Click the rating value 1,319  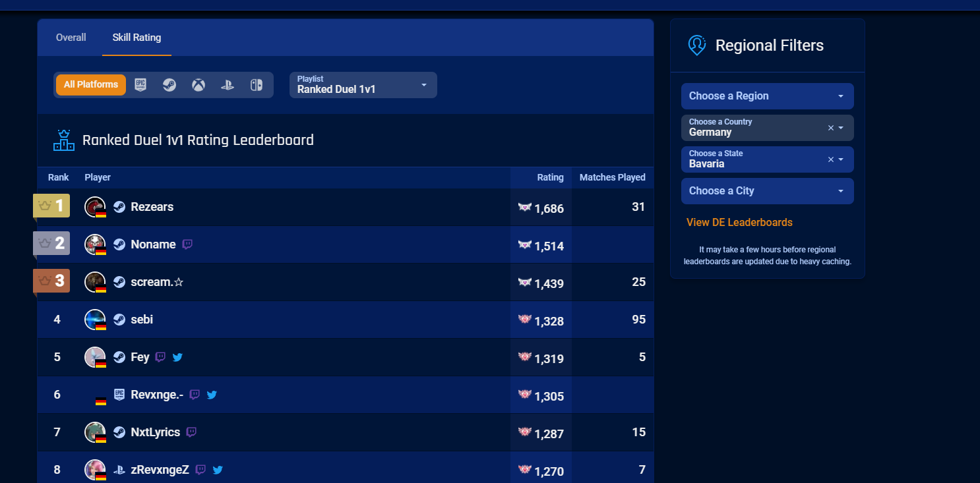pyautogui.click(x=549, y=359)
